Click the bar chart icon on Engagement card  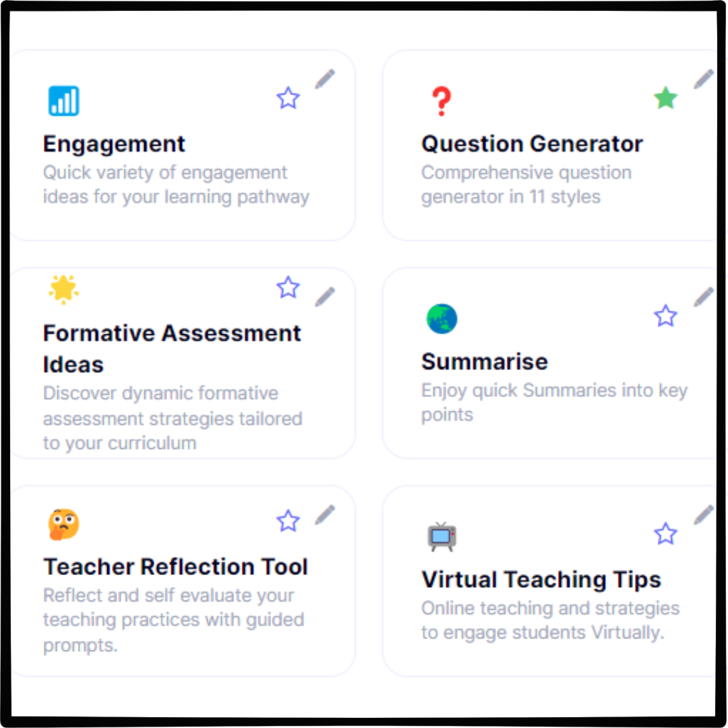64,100
